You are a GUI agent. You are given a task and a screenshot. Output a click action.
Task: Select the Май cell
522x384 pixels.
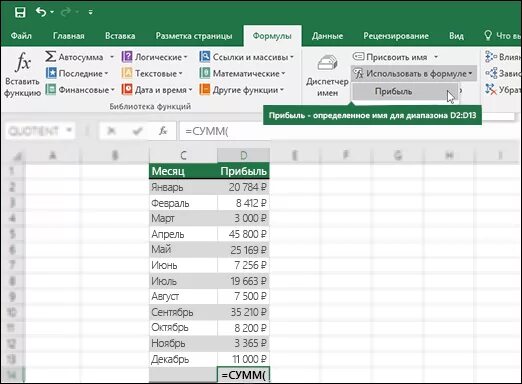click(x=183, y=250)
